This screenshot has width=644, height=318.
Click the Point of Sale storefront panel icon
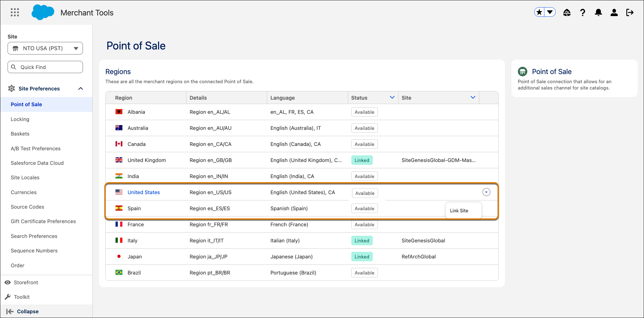pos(523,72)
